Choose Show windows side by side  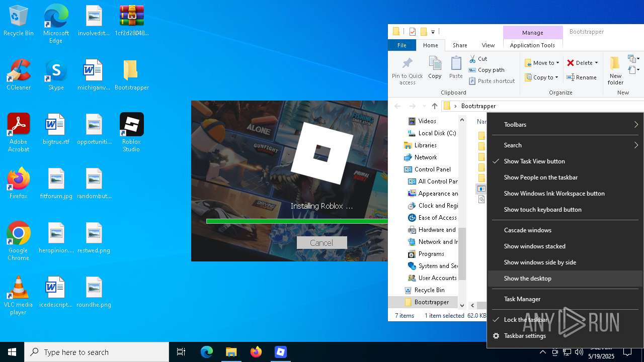[x=566, y=262]
